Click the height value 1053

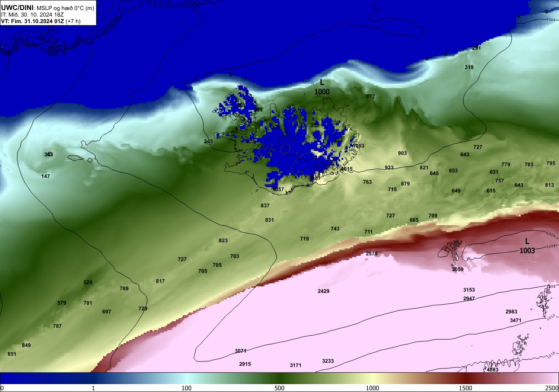click(358, 146)
